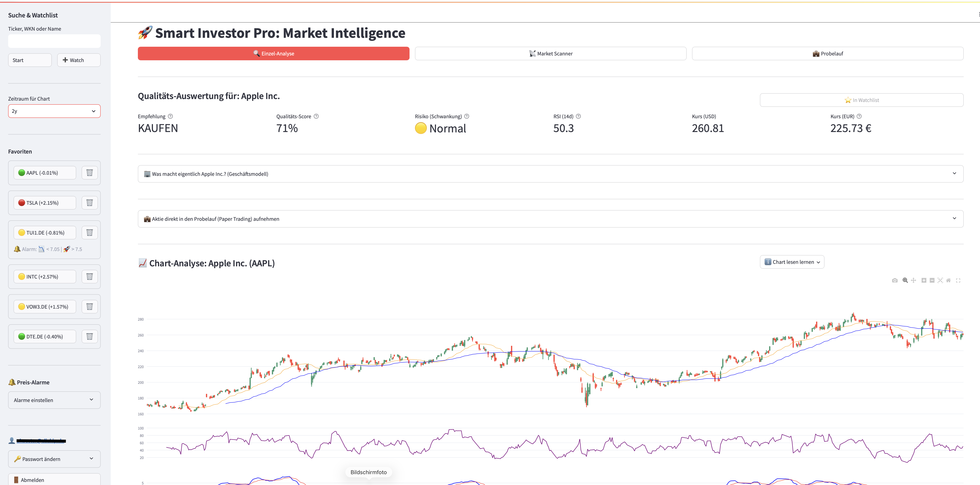Click help icon next to Risiko (Schwankung)
Viewport: 980px width, 485px height.
tap(467, 116)
